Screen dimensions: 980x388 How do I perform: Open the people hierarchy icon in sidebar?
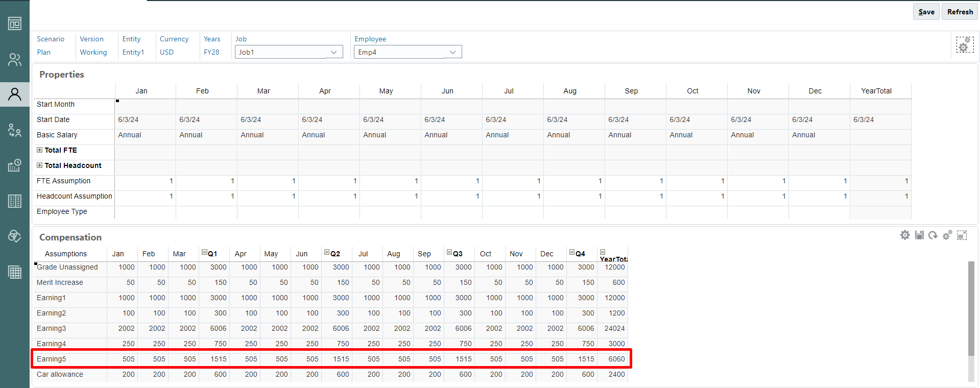click(x=15, y=130)
